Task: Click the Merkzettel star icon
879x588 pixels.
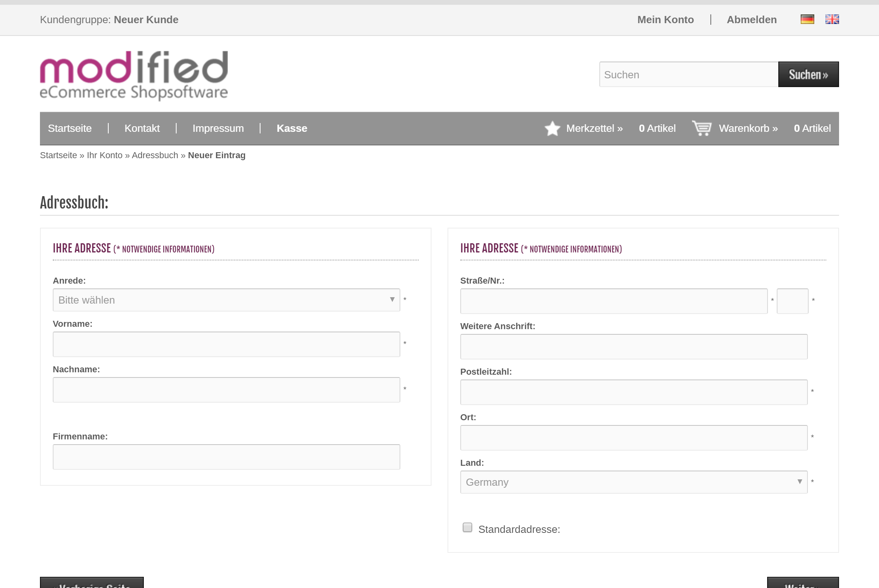Action: pos(552,129)
